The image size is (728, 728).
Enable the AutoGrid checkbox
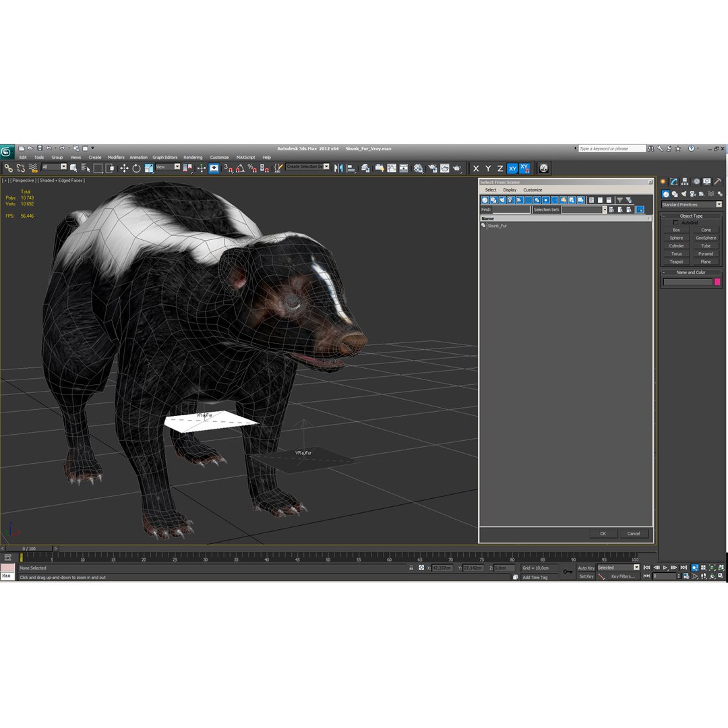[x=675, y=223]
